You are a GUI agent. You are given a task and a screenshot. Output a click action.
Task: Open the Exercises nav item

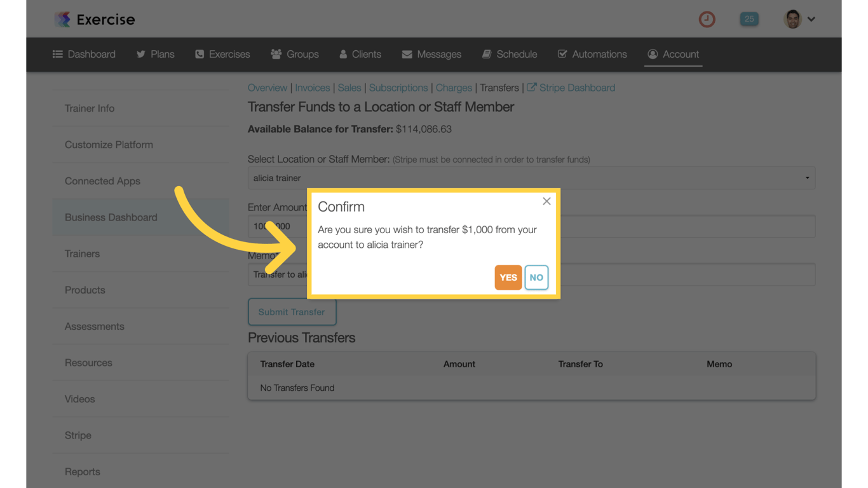tap(222, 54)
